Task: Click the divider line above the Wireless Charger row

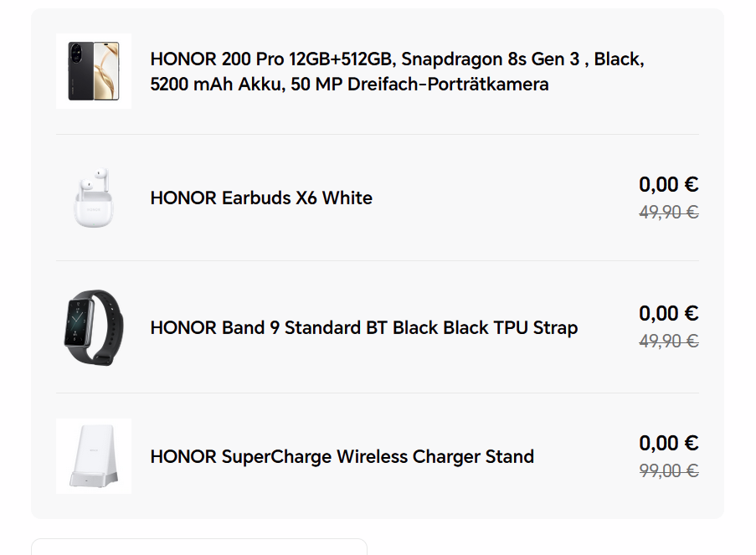Action: [377, 393]
